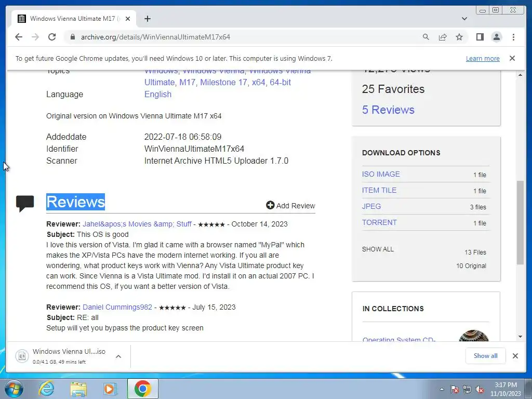This screenshot has width=532, height=399.
Task: Open Windows Media Player from taskbar
Action: coord(110,389)
